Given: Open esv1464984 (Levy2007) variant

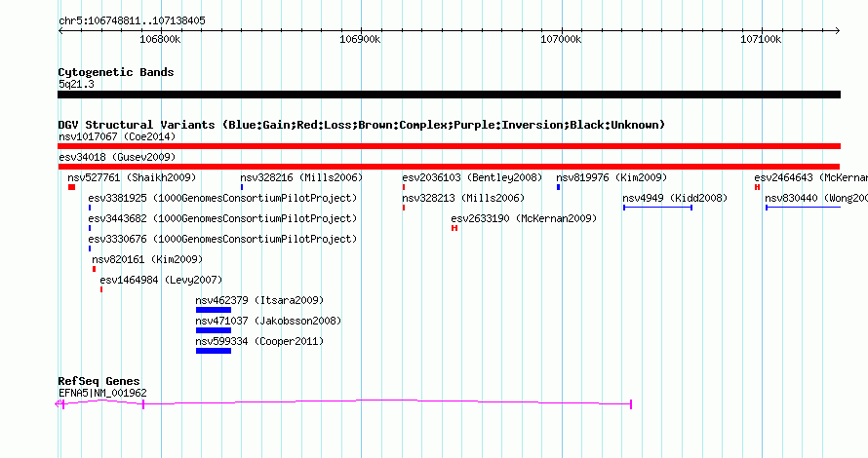Looking at the screenshot, I should tap(161, 280).
